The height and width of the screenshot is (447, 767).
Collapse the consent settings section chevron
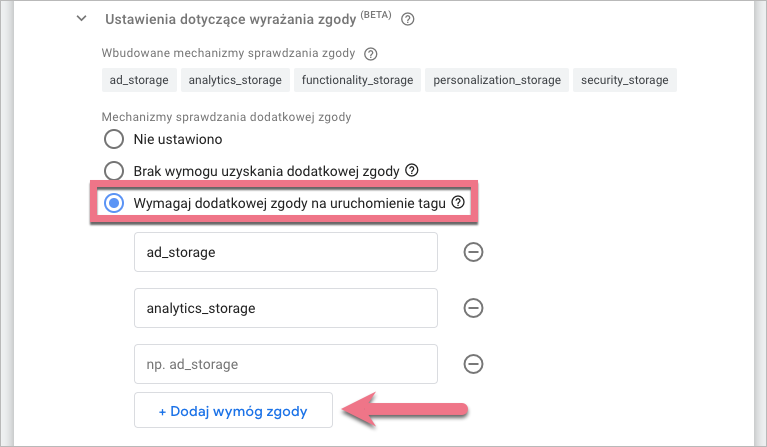[82, 19]
